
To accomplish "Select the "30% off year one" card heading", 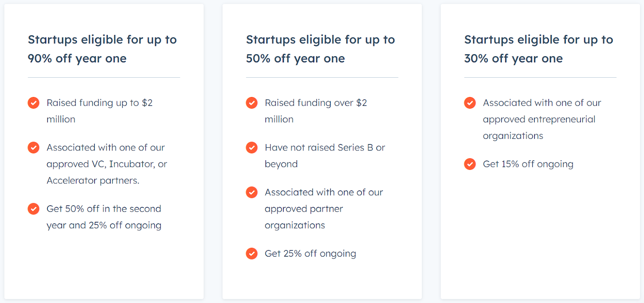I will [x=539, y=49].
